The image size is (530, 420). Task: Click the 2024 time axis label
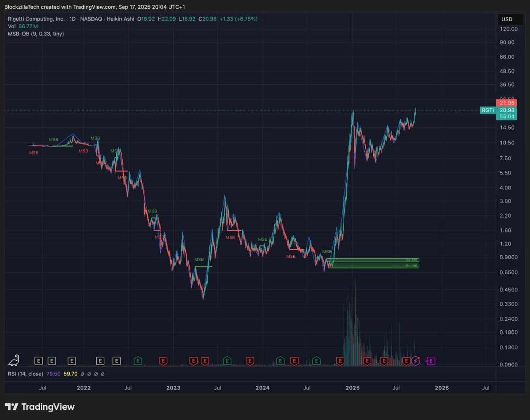click(262, 388)
